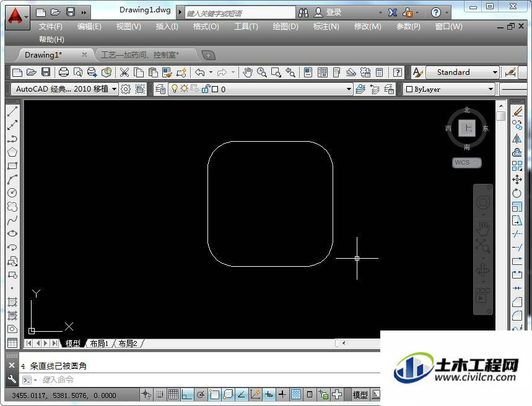
Task: Open the Table tool
Action: click(12, 343)
